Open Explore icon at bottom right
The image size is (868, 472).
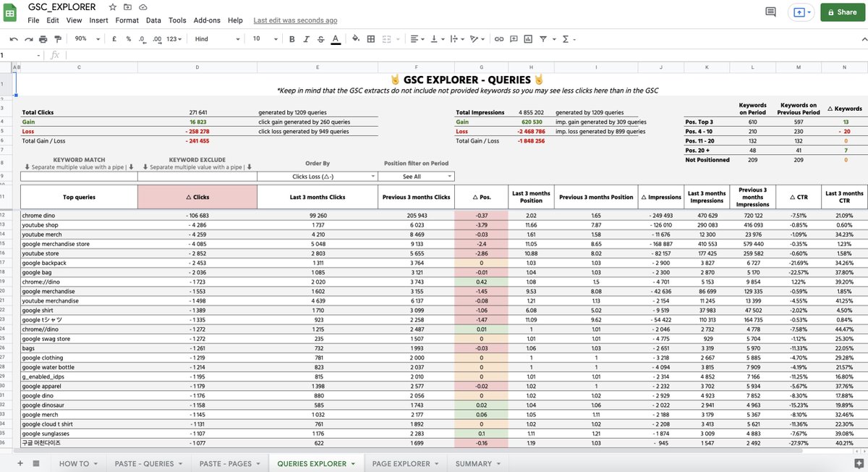pos(858,462)
